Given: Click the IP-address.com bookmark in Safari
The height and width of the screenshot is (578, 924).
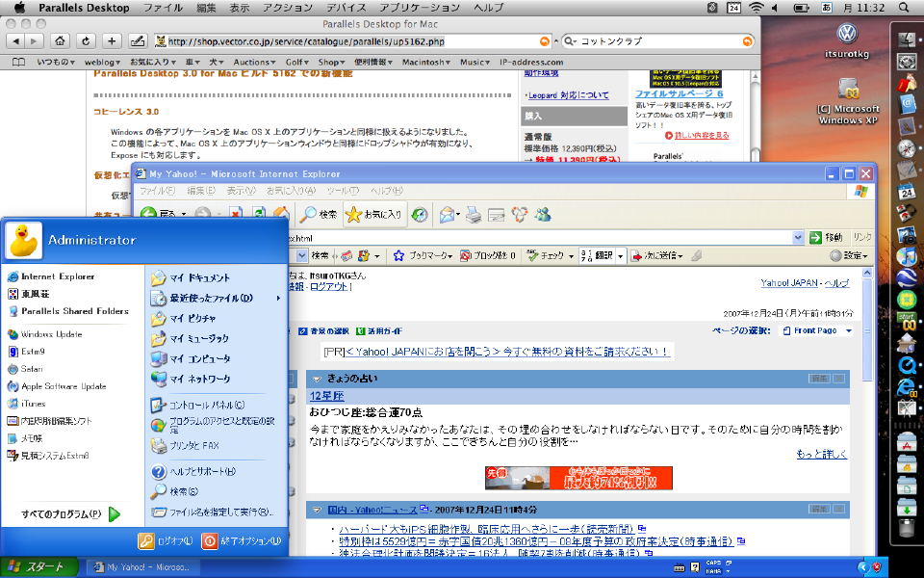Looking at the screenshot, I should [531, 62].
